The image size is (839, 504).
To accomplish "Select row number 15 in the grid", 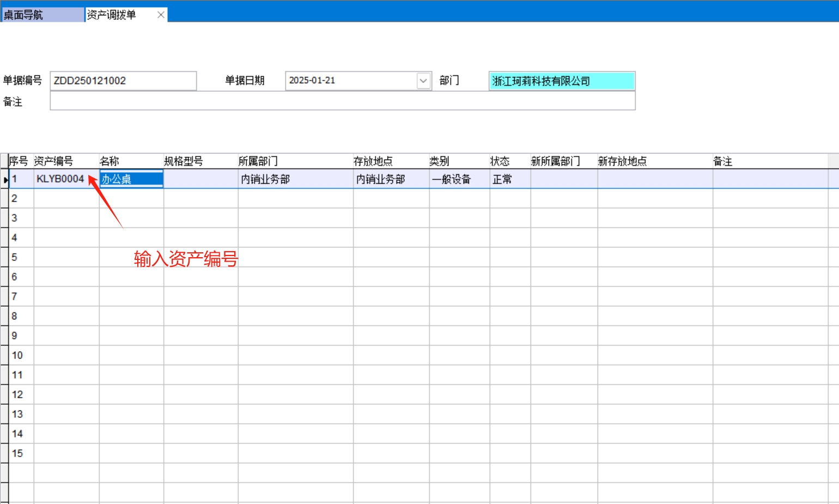I will click(x=17, y=453).
